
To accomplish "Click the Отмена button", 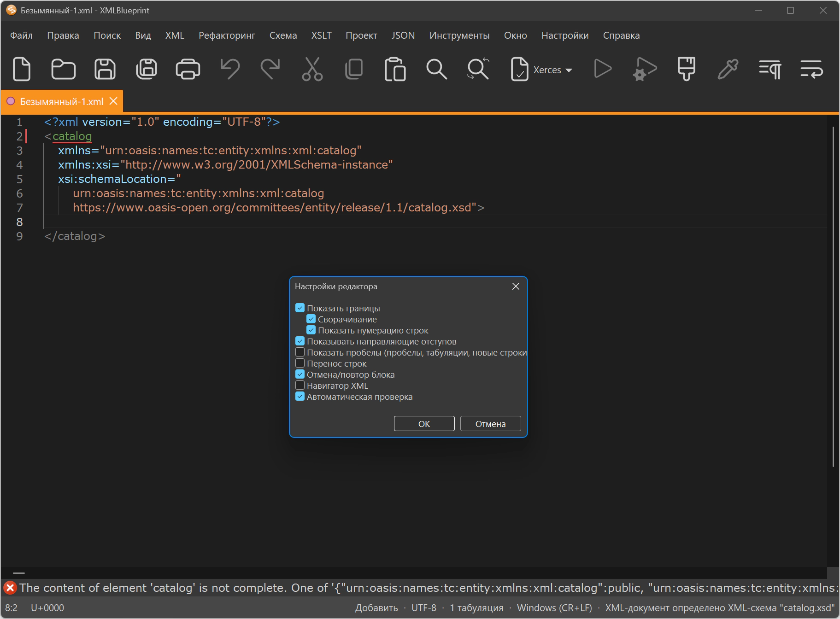I will (491, 424).
